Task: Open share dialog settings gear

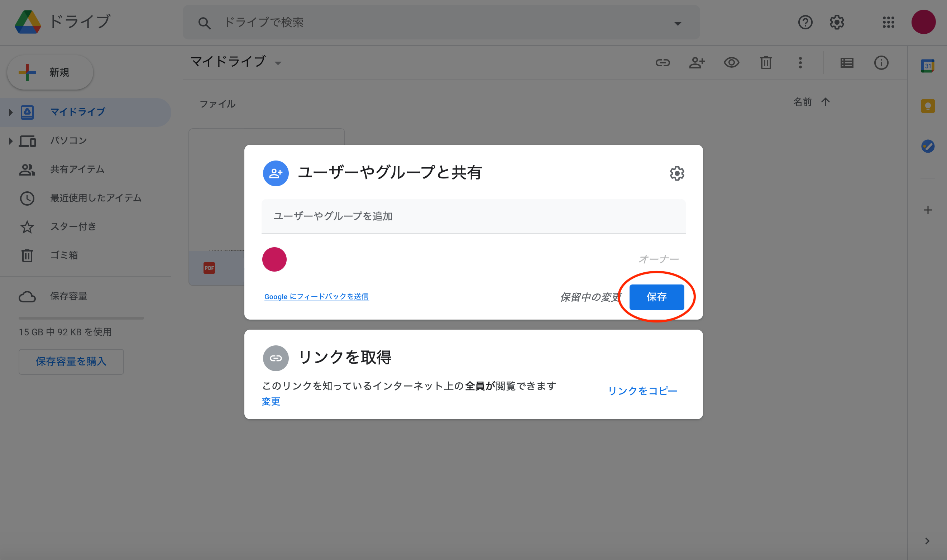Action: 677,173
